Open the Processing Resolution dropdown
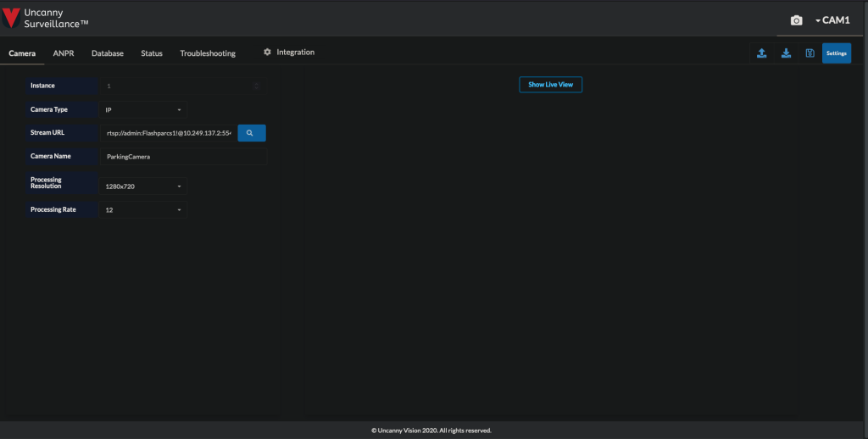The width and height of the screenshot is (868, 439). (143, 186)
